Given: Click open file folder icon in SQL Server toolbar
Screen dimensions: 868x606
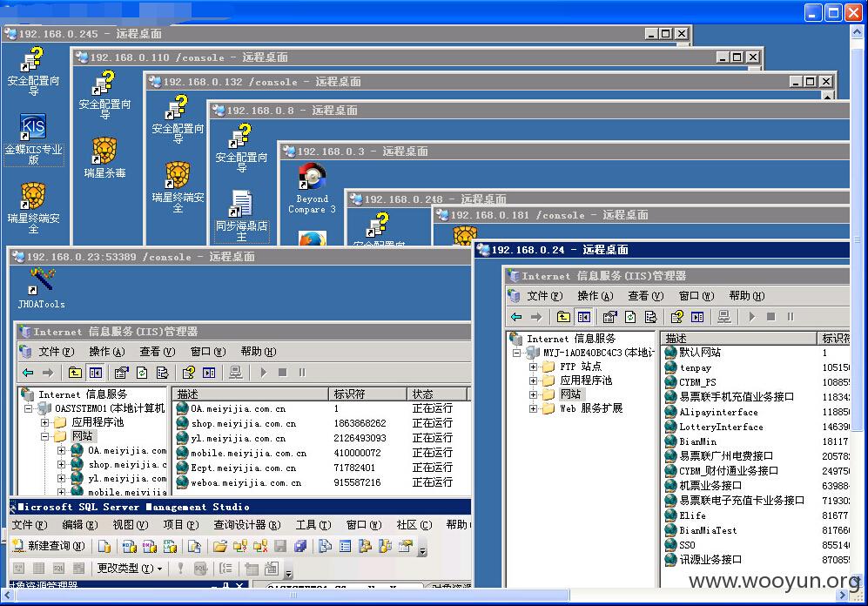Looking at the screenshot, I should click(220, 546).
